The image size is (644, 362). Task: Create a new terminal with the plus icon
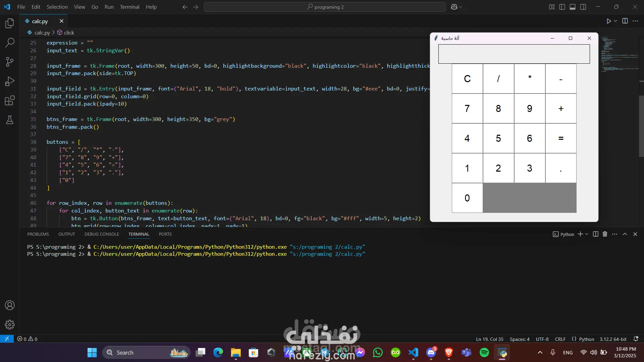[580, 234]
